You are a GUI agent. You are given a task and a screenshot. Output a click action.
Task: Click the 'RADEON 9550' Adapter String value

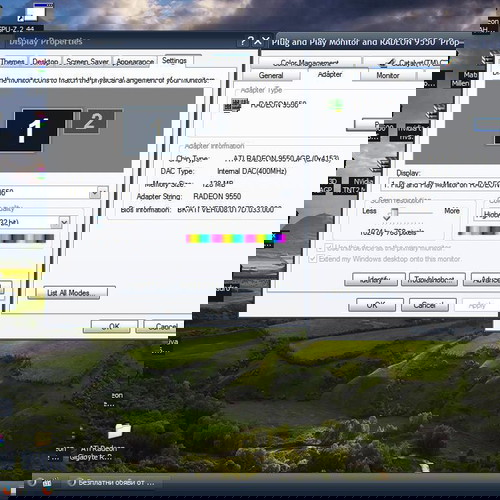tap(217, 196)
